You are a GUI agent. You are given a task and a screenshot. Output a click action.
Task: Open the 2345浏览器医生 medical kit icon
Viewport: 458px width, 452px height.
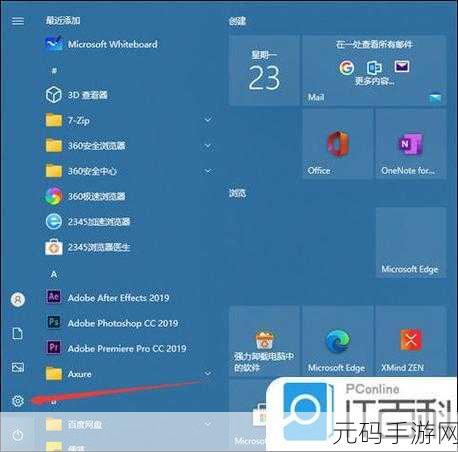(54, 247)
